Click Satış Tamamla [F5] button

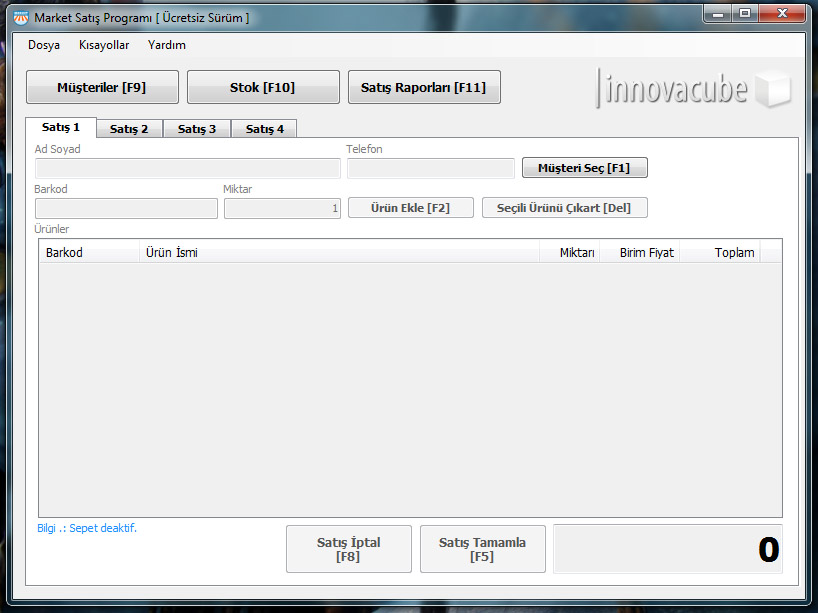pos(483,549)
